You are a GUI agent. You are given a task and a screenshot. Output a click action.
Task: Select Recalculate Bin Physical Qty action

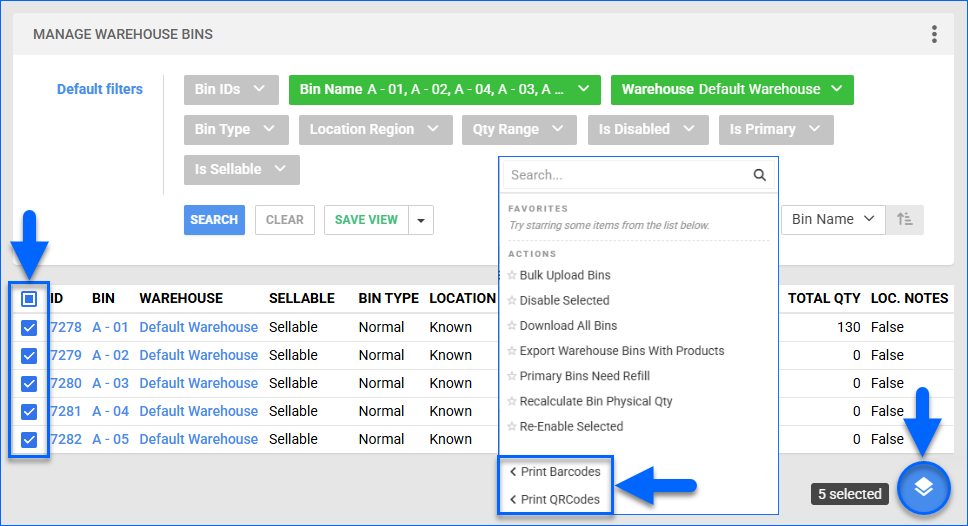pos(595,401)
